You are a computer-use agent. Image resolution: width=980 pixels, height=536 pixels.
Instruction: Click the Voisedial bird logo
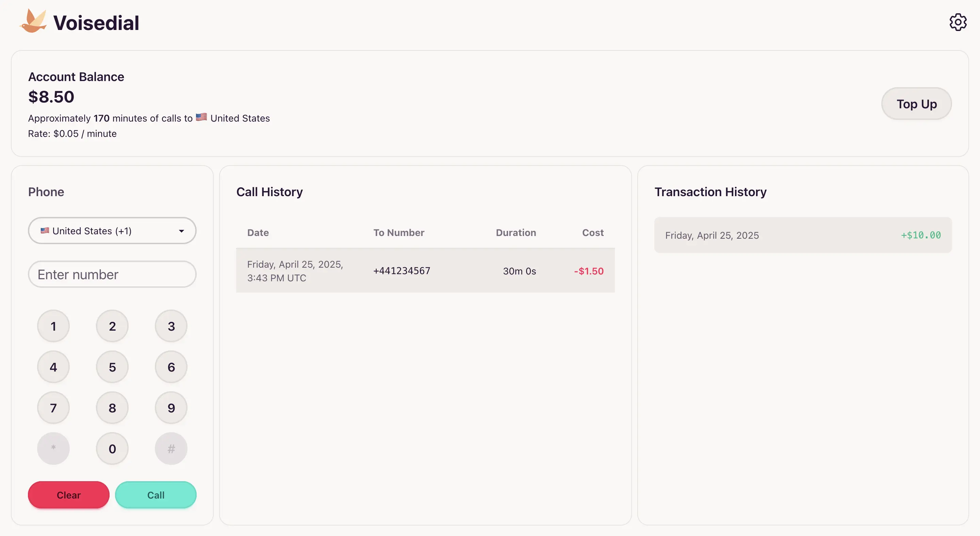(33, 21)
